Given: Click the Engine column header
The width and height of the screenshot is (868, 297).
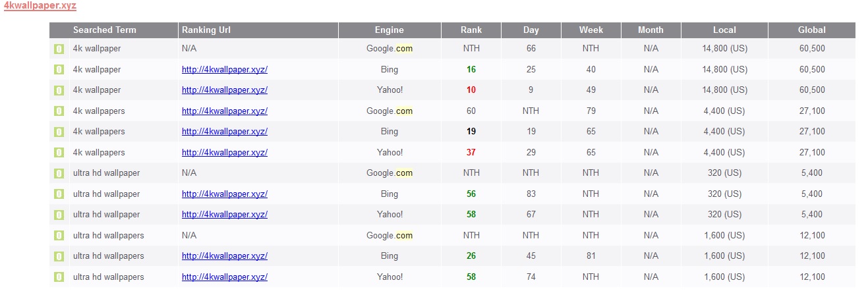Looking at the screenshot, I should point(389,30).
